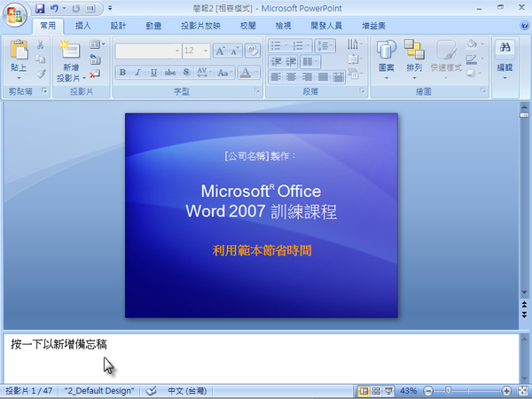This screenshot has height=399, width=532.
Task: Open the Arrange 排列 menu
Action: [414, 59]
